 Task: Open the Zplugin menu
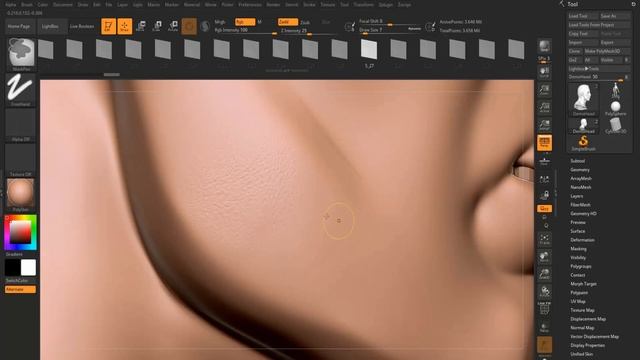pyautogui.click(x=386, y=4)
